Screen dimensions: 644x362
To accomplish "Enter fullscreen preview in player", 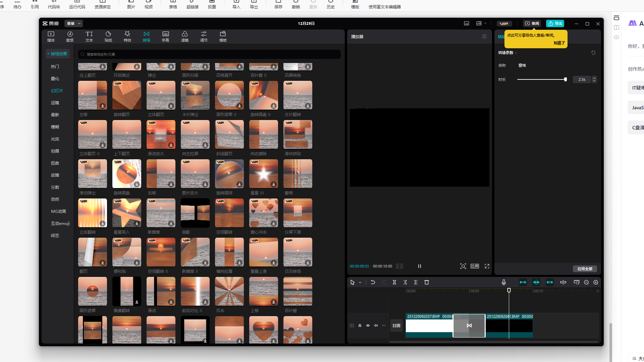I will click(487, 266).
